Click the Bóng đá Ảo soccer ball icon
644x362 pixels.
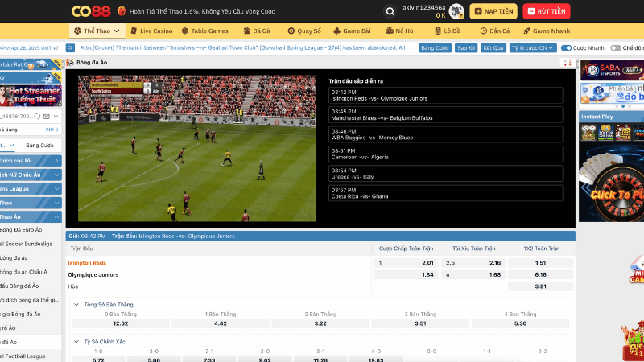(x=70, y=63)
